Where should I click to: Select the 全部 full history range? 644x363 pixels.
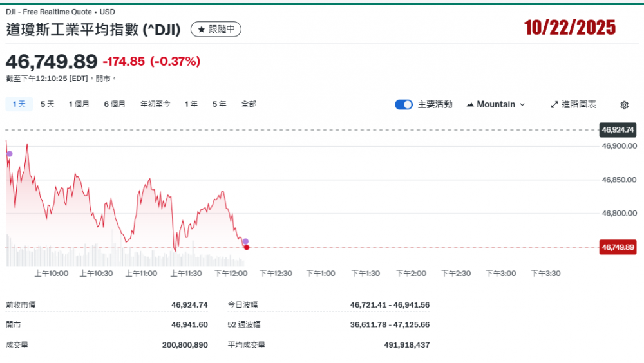point(249,104)
